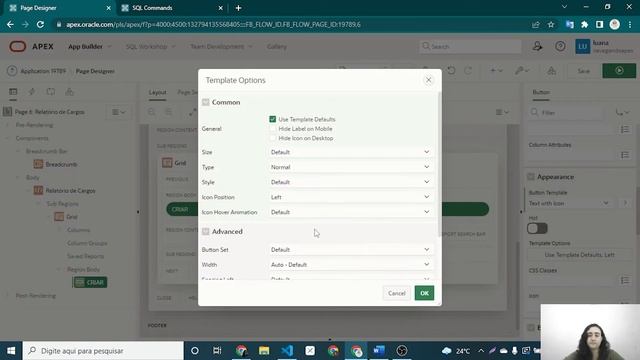The image size is (640, 360).
Task: Select the Rendering tree tab icon
Action: coord(13,92)
